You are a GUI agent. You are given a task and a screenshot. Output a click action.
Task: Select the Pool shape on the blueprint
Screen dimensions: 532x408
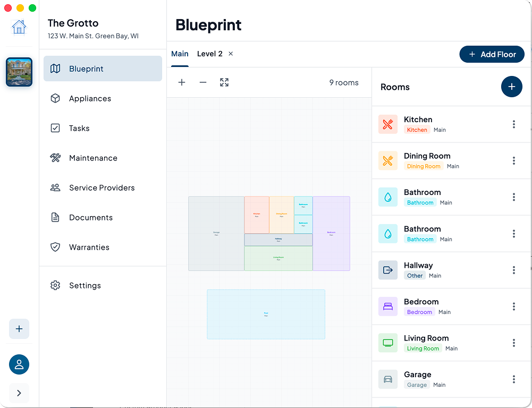pos(266,314)
